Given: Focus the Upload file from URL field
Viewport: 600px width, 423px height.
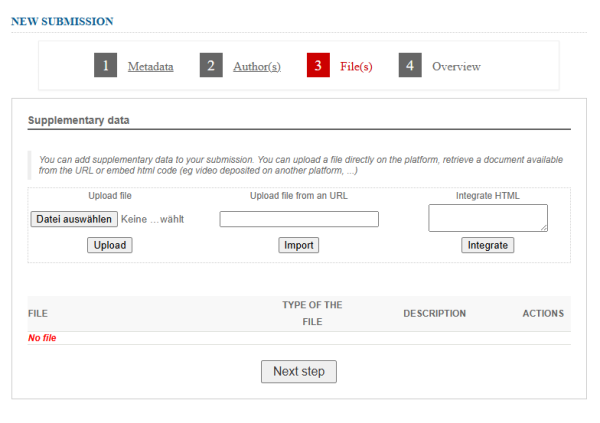Looking at the screenshot, I should 299,219.
